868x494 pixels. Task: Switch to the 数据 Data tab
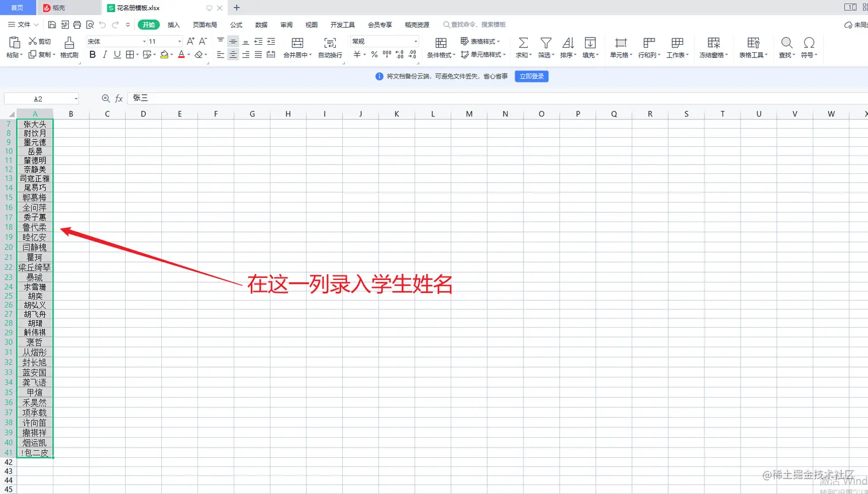(261, 25)
